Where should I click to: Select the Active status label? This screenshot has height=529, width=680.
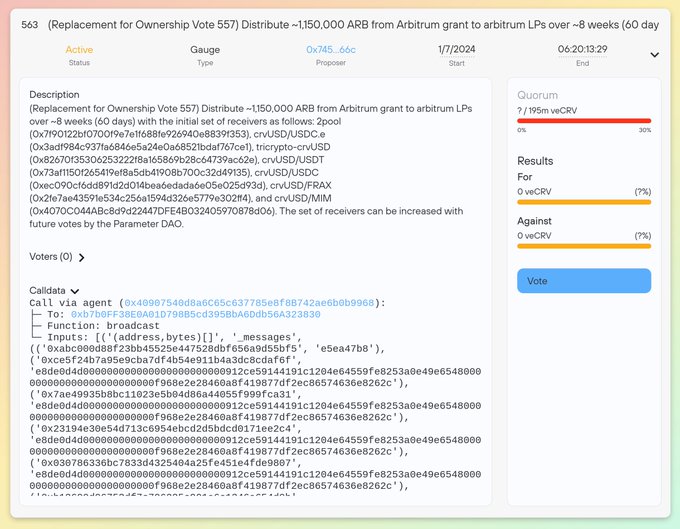pos(79,50)
